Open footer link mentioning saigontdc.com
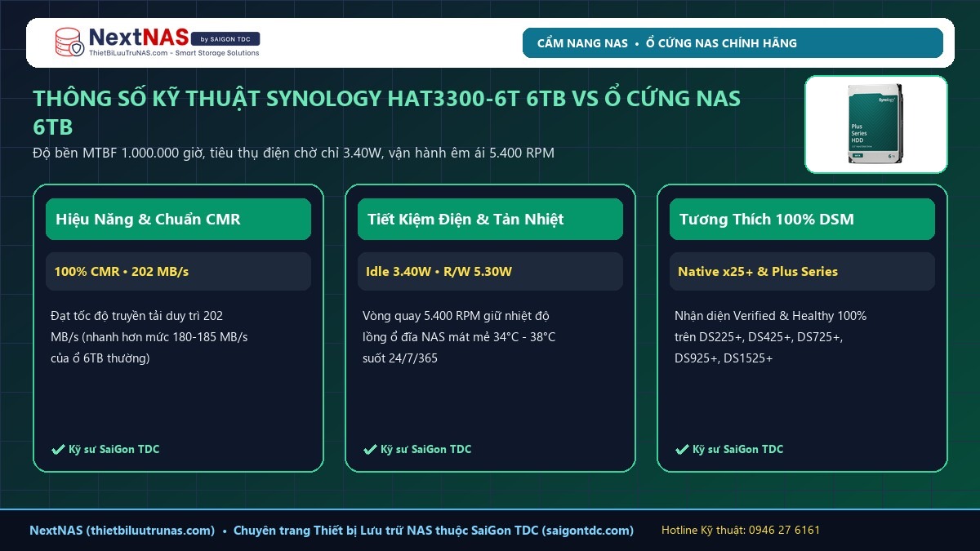 (x=434, y=531)
